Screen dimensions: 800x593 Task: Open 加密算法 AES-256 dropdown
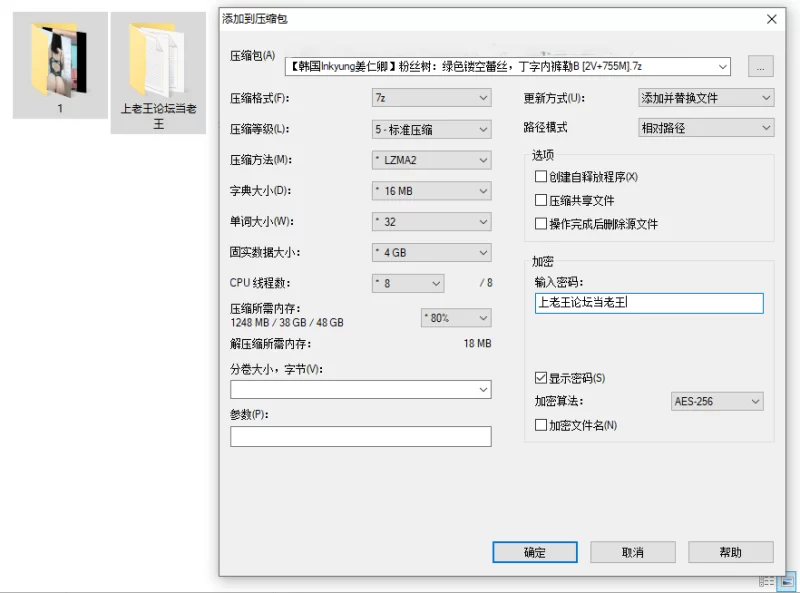(x=717, y=402)
